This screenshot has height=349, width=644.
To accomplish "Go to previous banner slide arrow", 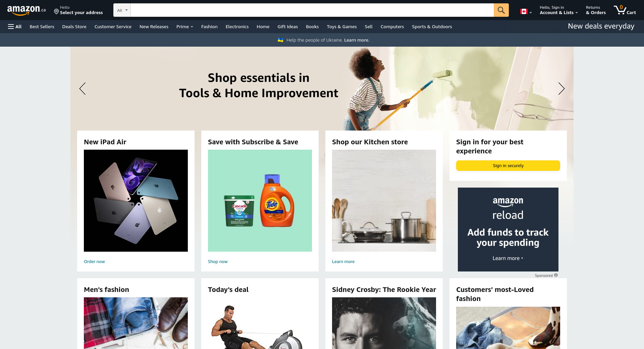I will (x=83, y=89).
